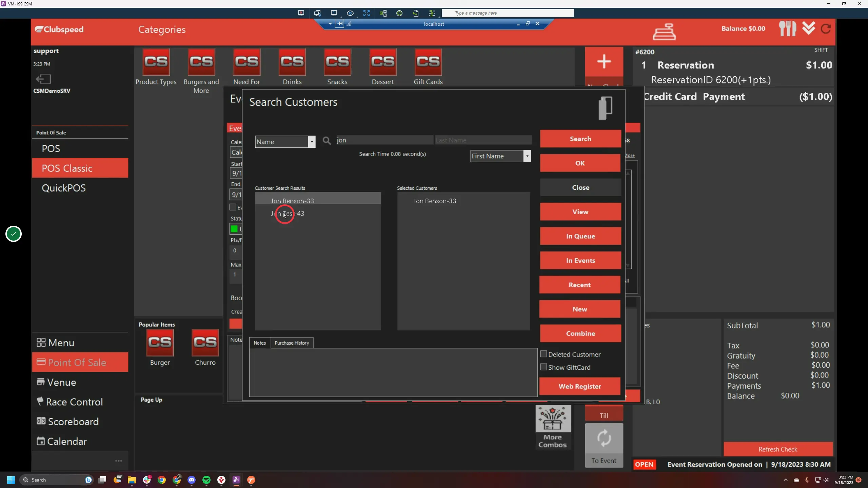Open the Snacks category
The width and height of the screenshot is (868, 488).
(x=337, y=67)
